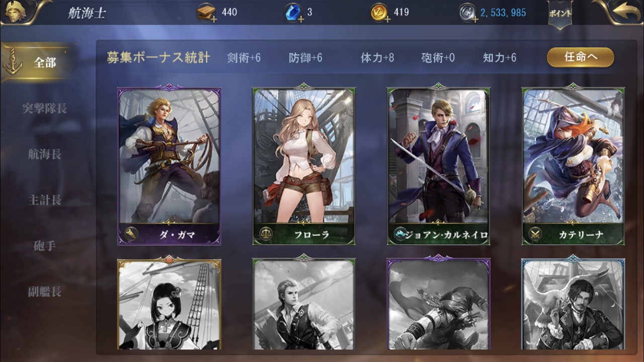
Task: Tap the gold coin currency icon
Action: tap(380, 13)
